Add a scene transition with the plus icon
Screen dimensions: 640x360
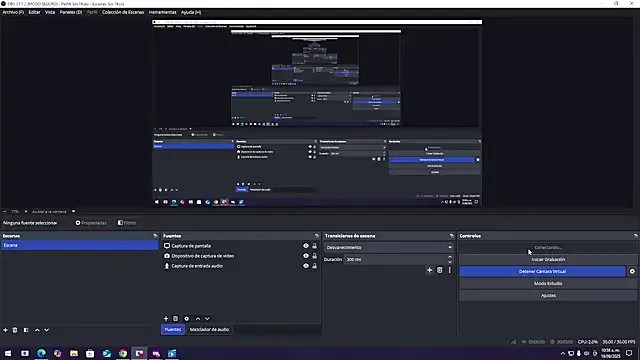tap(429, 270)
